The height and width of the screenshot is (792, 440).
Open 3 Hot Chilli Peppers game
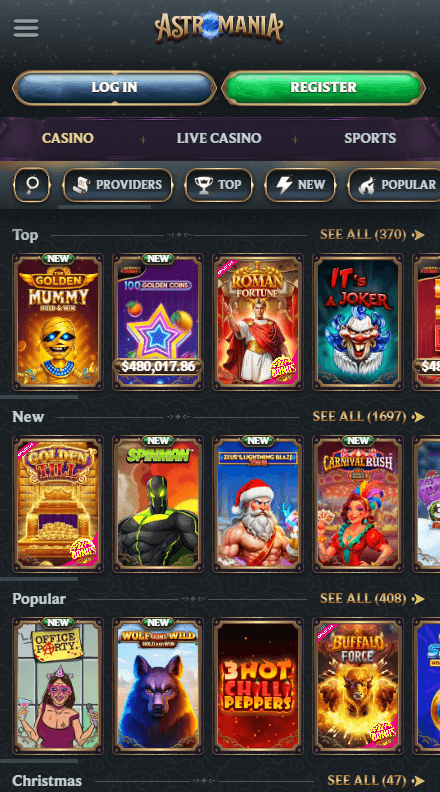tap(258, 685)
